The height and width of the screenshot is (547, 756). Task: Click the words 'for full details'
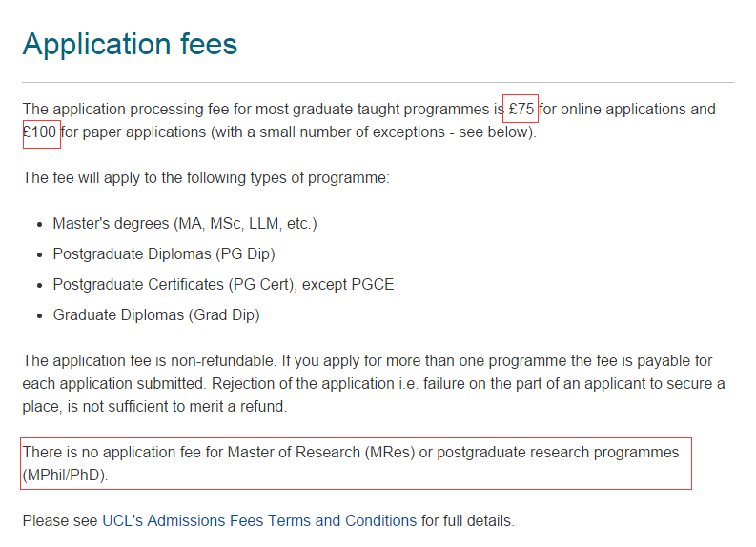(467, 521)
